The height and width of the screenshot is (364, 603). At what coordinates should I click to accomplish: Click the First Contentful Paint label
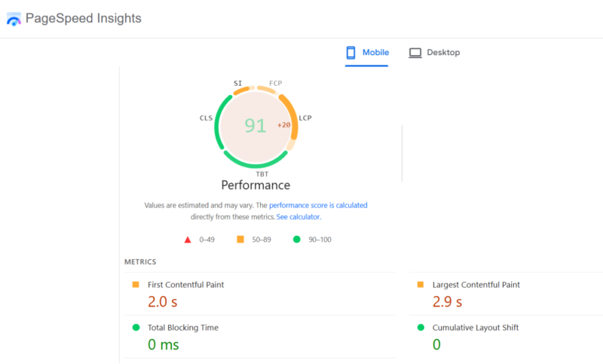pos(185,285)
